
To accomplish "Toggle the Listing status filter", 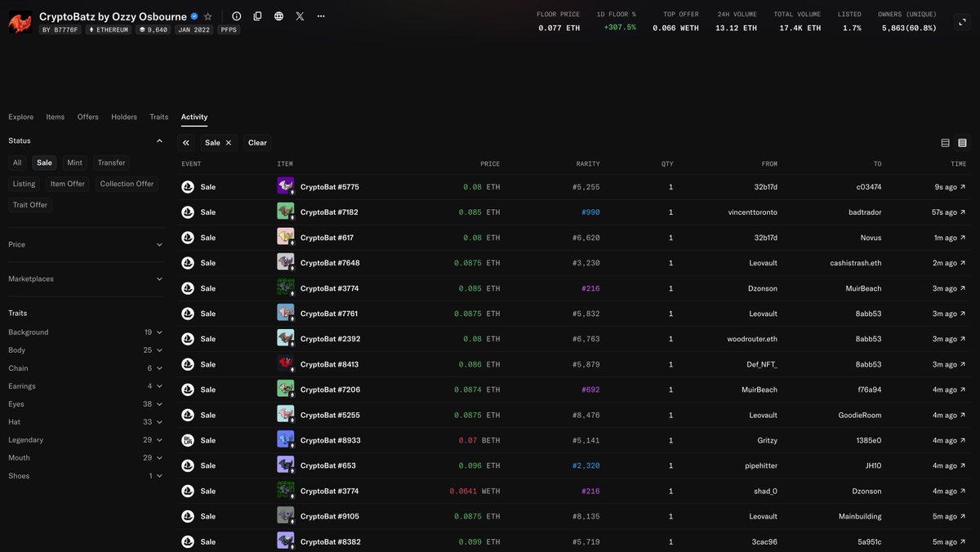I will [24, 184].
